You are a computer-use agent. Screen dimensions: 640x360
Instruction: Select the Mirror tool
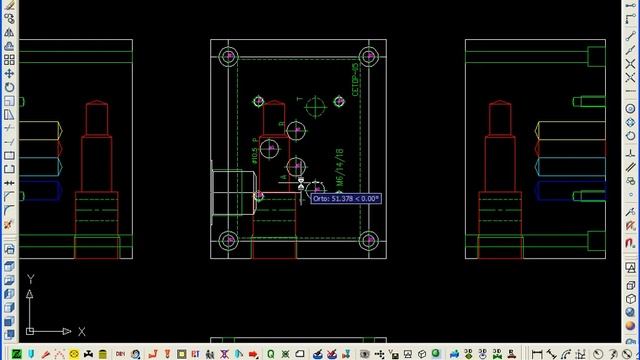pos(9,32)
